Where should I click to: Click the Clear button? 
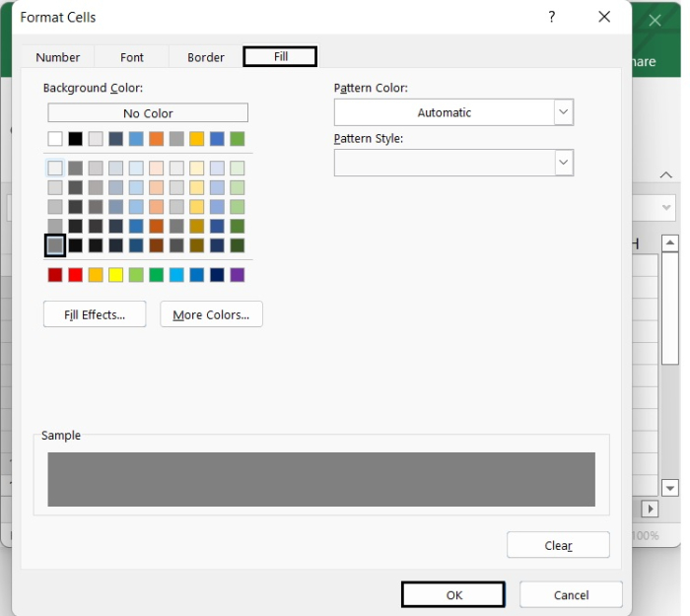pos(558,545)
